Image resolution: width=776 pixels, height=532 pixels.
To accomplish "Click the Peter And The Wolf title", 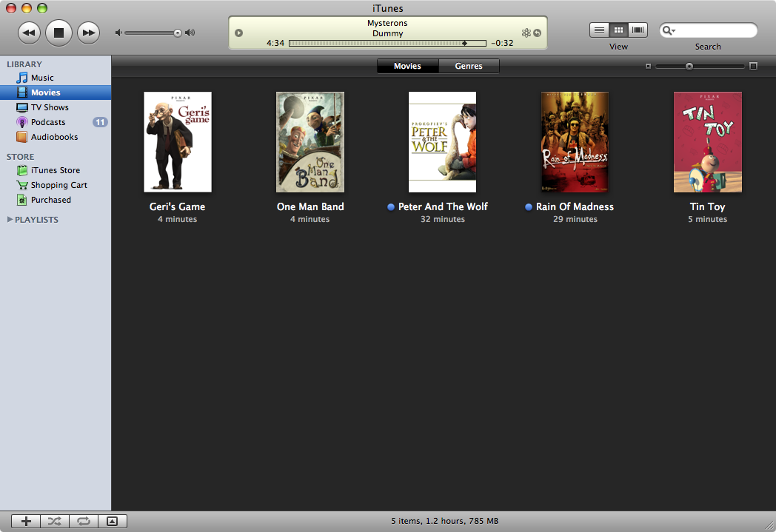I will coord(443,206).
